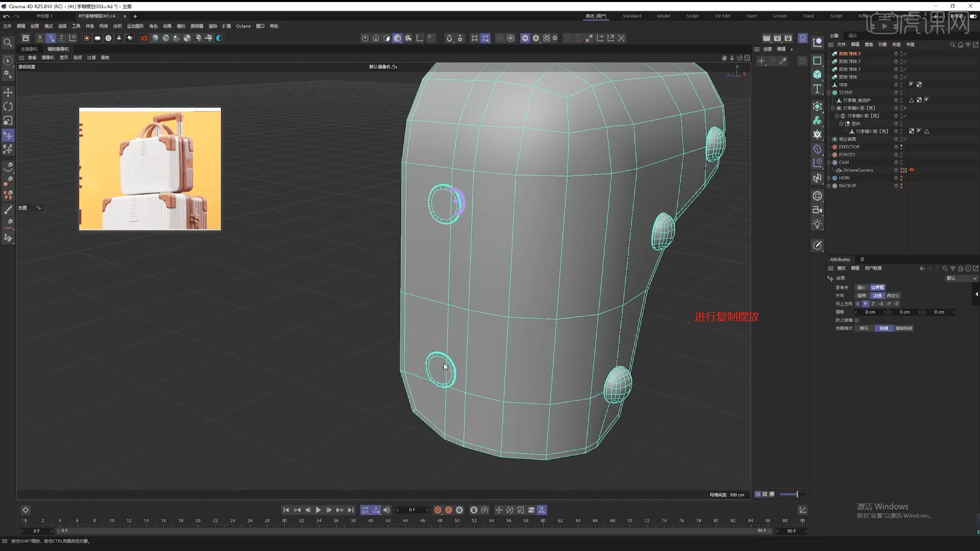980x551 pixels.
Task: Toggle the enable checkmark for 细分曲面
Action: click(x=904, y=139)
